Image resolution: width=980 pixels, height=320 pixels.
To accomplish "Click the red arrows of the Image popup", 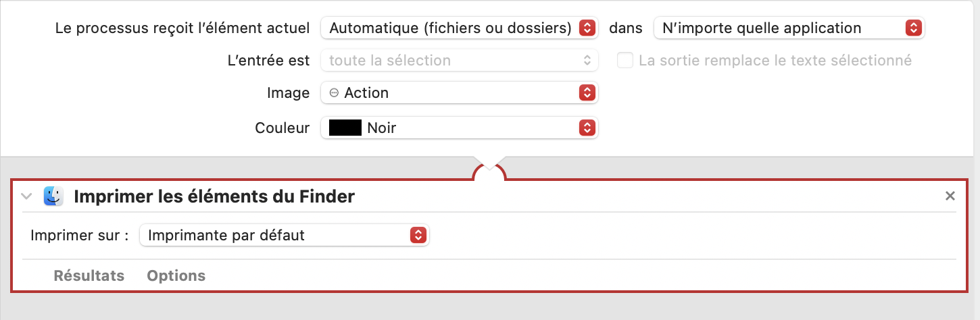I will pyautogui.click(x=587, y=93).
